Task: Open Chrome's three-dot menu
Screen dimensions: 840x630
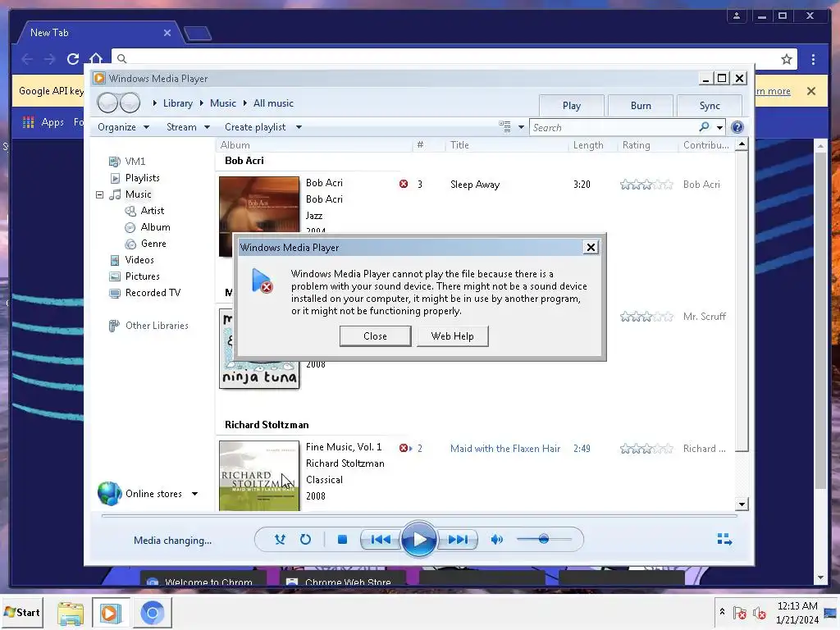Action: (813, 59)
